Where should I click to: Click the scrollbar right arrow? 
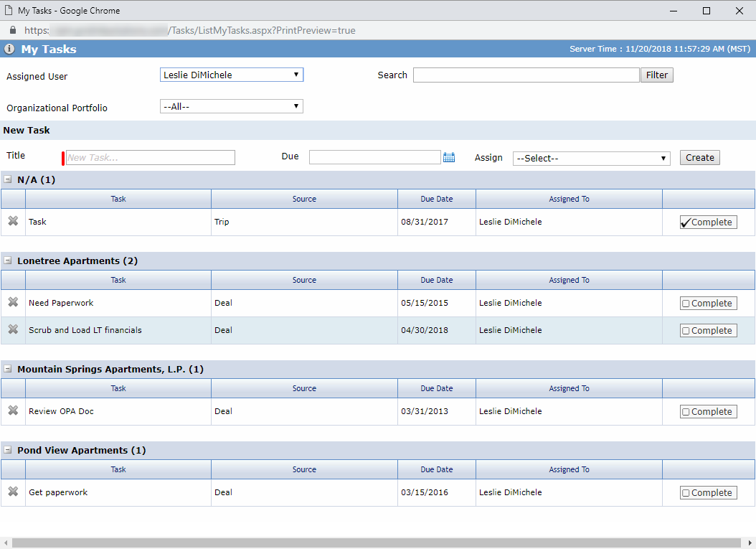point(750,543)
